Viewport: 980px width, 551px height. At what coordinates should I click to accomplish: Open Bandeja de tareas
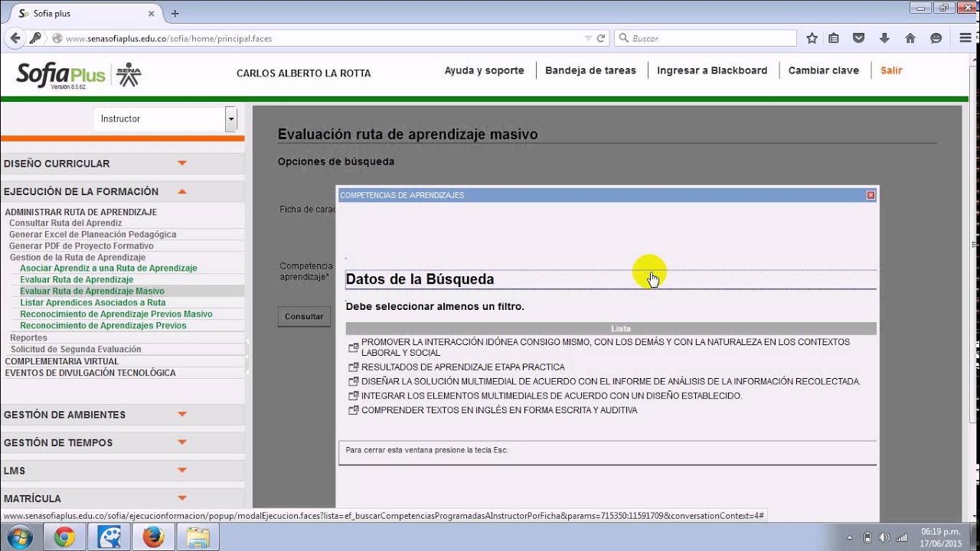590,70
